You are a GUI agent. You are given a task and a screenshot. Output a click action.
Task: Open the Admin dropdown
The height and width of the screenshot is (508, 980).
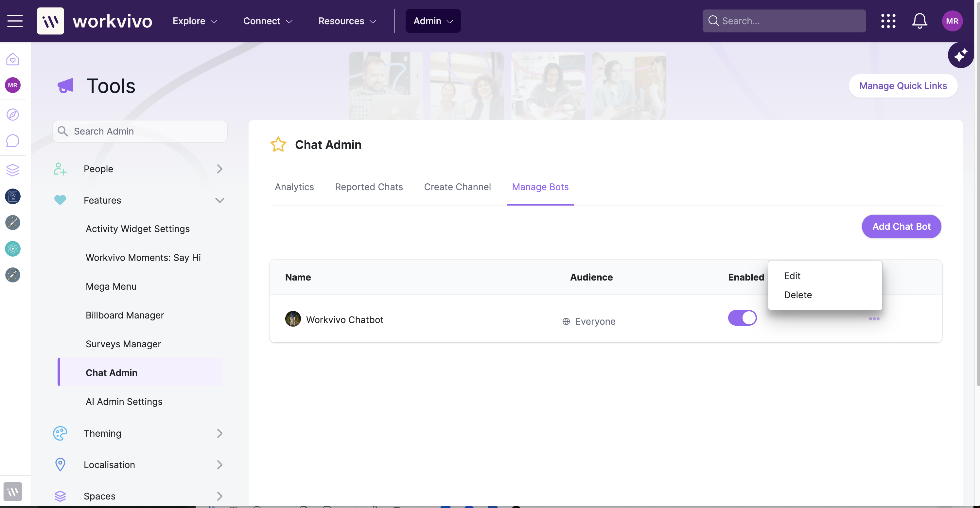[x=433, y=21]
